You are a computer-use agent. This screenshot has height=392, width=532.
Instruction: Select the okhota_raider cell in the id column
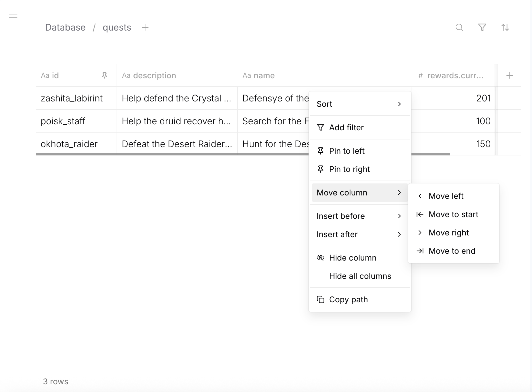(69, 144)
